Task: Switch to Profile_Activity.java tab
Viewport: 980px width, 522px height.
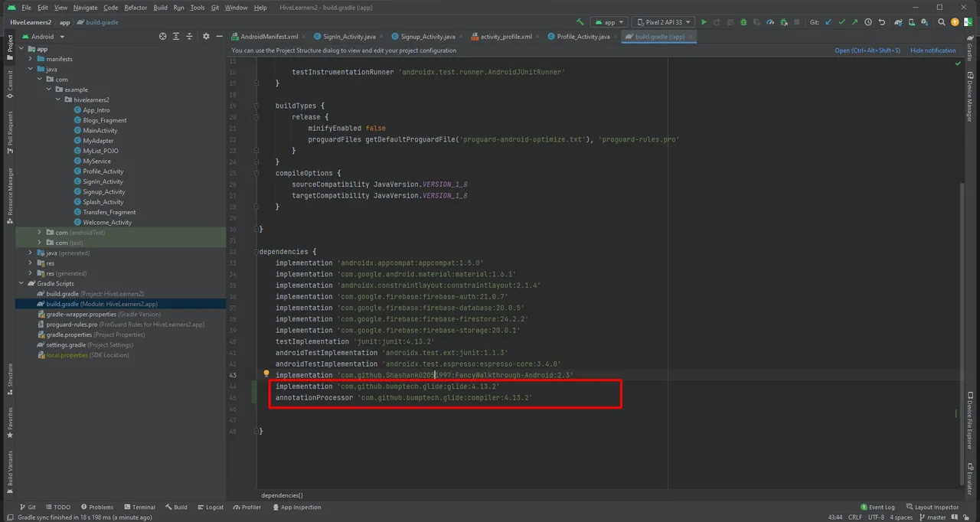Action: pos(583,36)
